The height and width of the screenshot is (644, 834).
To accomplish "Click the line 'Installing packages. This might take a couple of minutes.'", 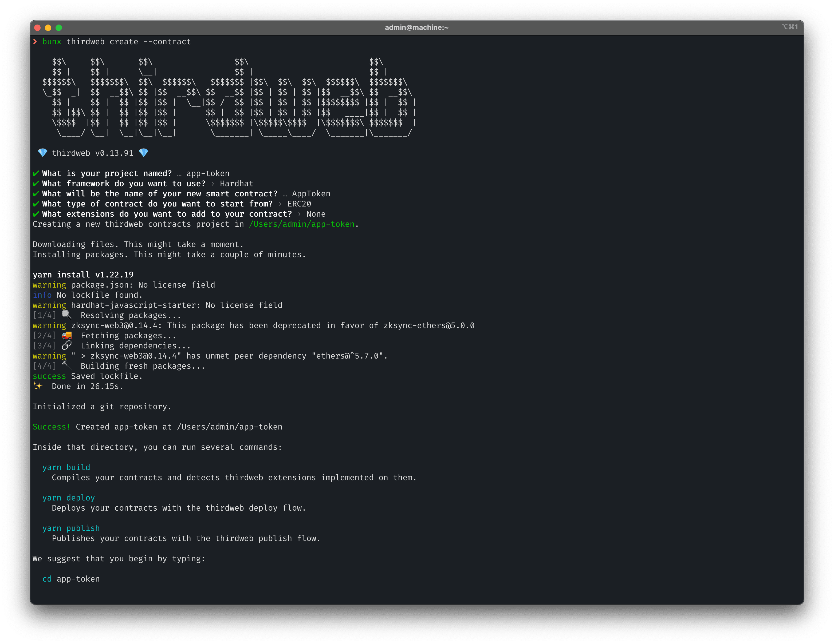I will pyautogui.click(x=169, y=255).
